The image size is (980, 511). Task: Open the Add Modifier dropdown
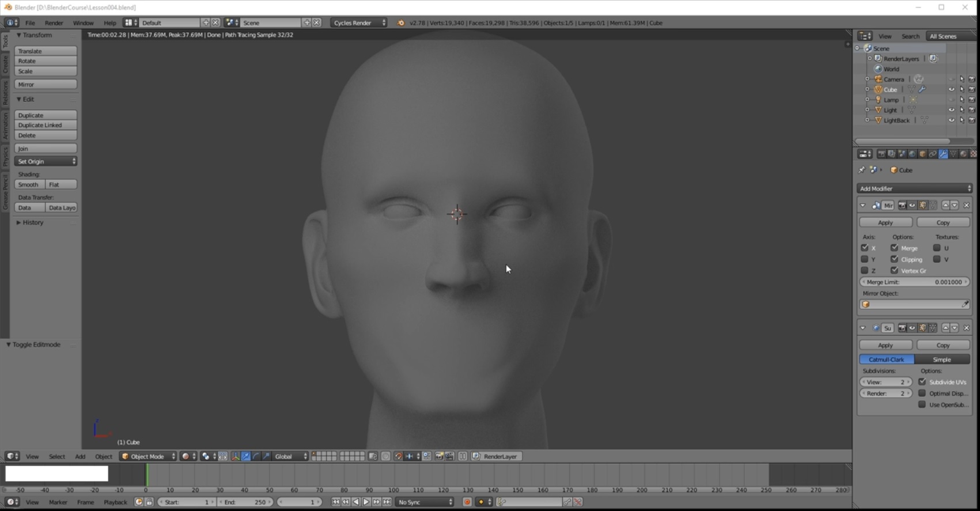914,188
